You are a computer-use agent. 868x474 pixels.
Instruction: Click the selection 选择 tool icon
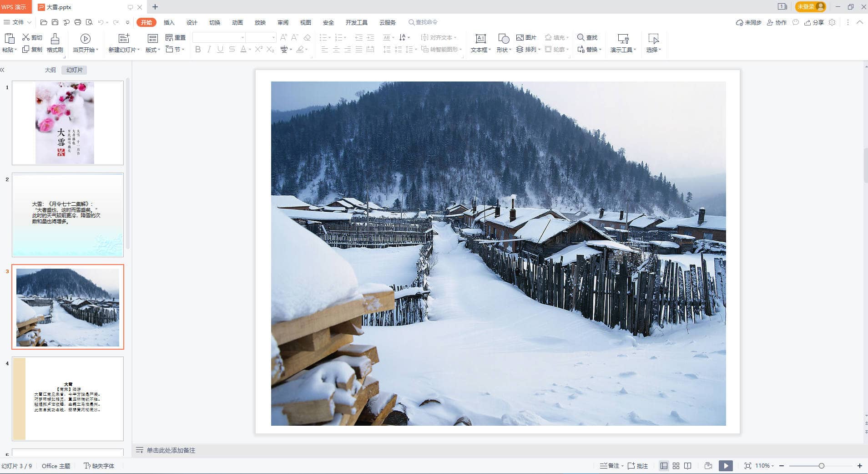tap(654, 39)
